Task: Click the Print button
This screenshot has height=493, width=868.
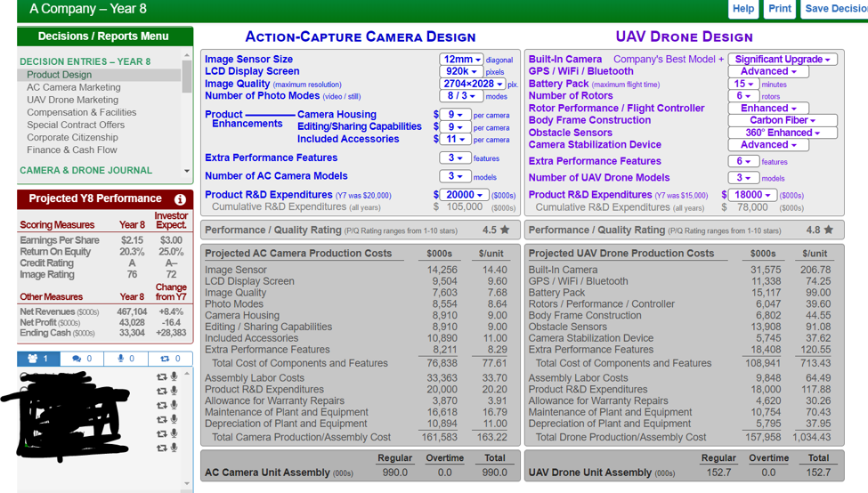Action: 780,8
